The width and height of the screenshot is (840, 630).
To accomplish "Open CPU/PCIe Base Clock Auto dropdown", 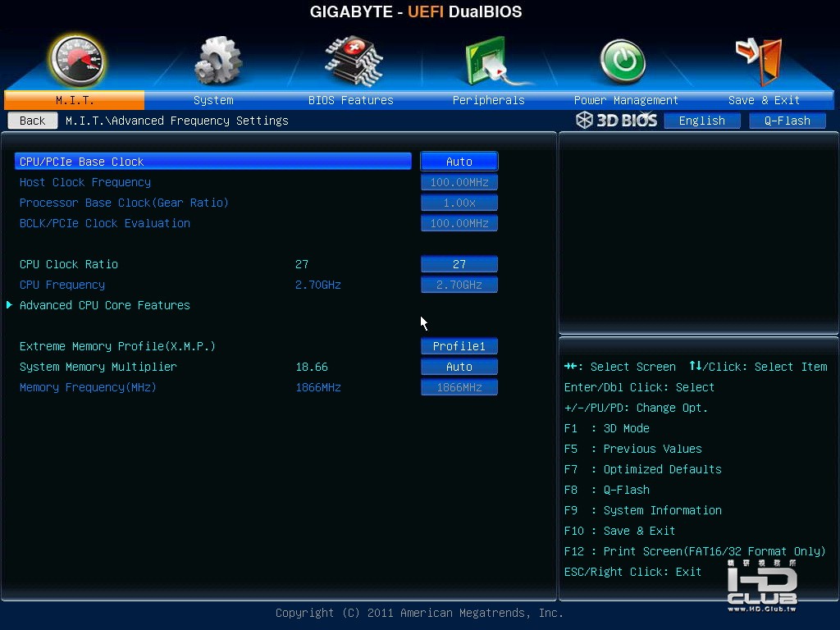I will coord(459,162).
